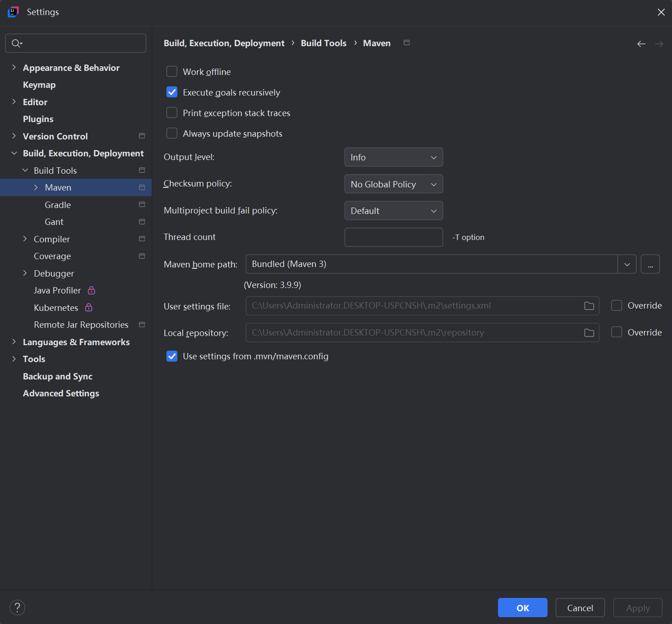Open the Checksum policy dropdown
672x624 pixels.
[394, 184]
